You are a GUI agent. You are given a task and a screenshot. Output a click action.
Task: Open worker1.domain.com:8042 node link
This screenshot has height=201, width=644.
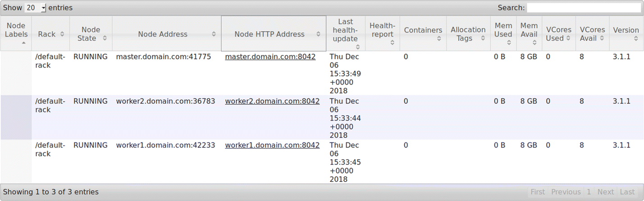coord(272,145)
